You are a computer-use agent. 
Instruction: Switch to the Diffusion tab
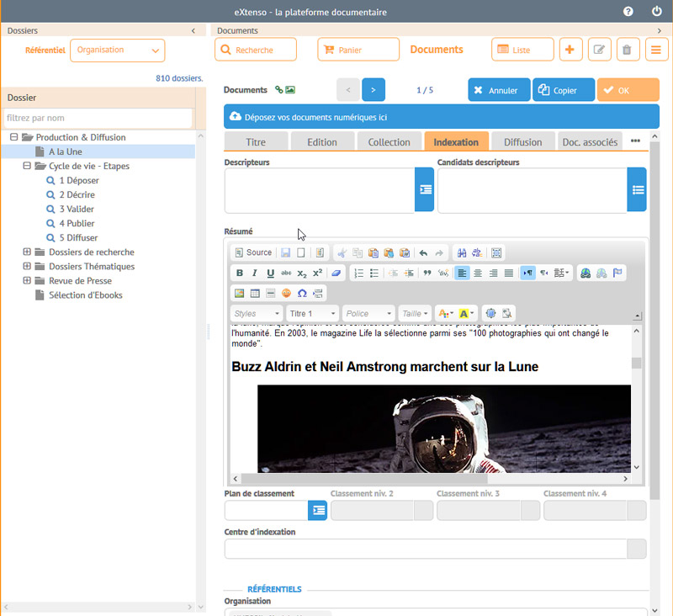pos(522,142)
